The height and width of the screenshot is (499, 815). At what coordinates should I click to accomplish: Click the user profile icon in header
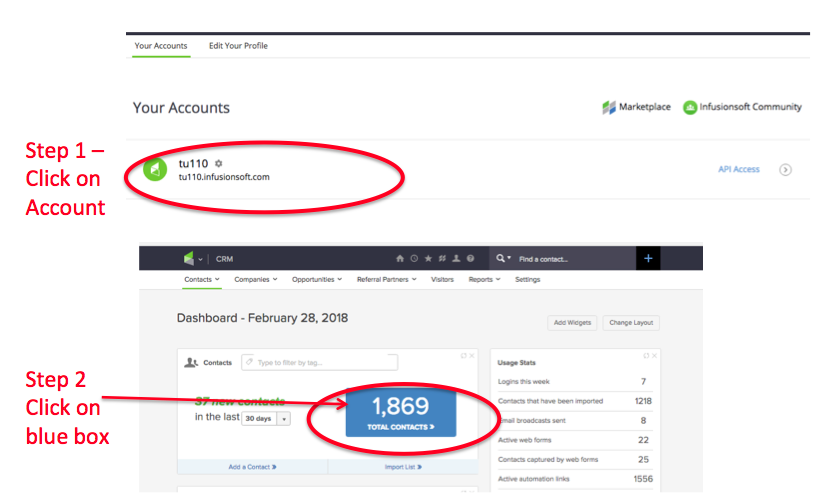pos(456,258)
